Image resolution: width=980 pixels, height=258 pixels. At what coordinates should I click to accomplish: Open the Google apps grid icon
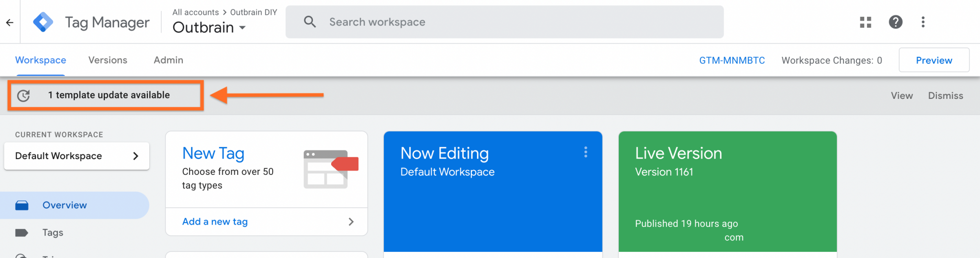865,22
